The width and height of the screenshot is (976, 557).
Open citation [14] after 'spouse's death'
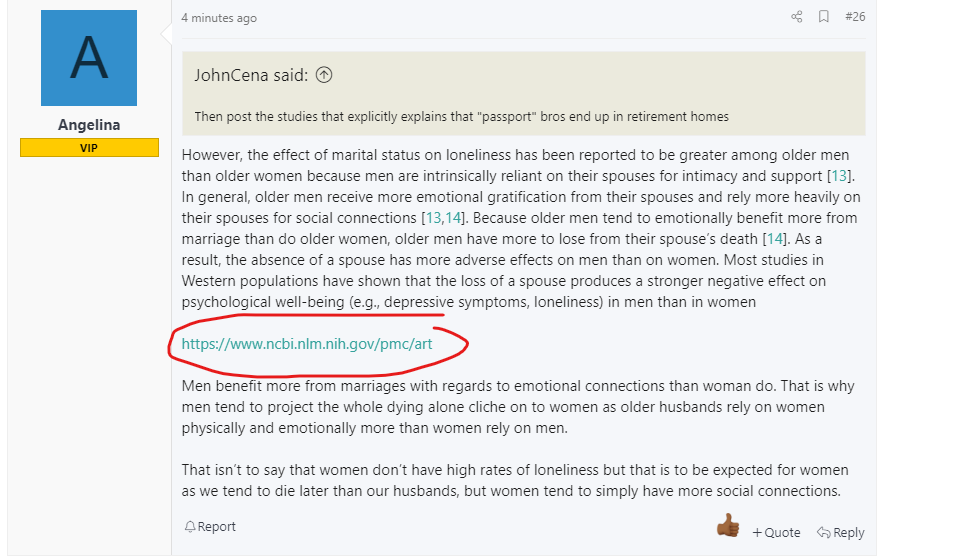click(x=774, y=239)
